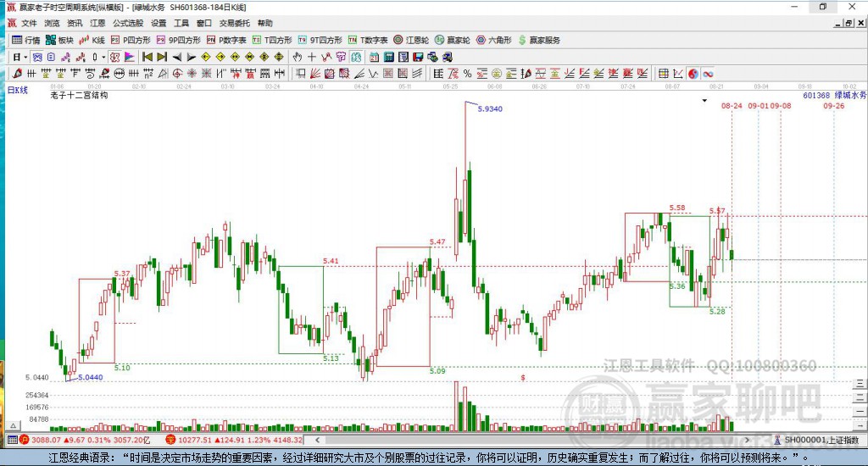Open the 公式选股 menu
Image resolution: width=868 pixels, height=466 pixels.
click(128, 23)
